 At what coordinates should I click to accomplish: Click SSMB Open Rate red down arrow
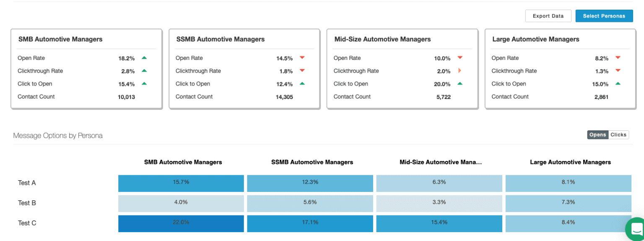[302, 58]
